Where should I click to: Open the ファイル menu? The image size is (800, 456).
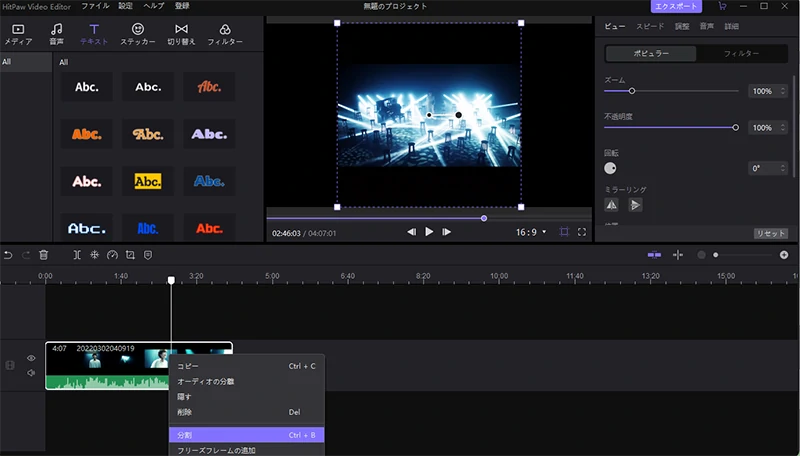pos(95,6)
